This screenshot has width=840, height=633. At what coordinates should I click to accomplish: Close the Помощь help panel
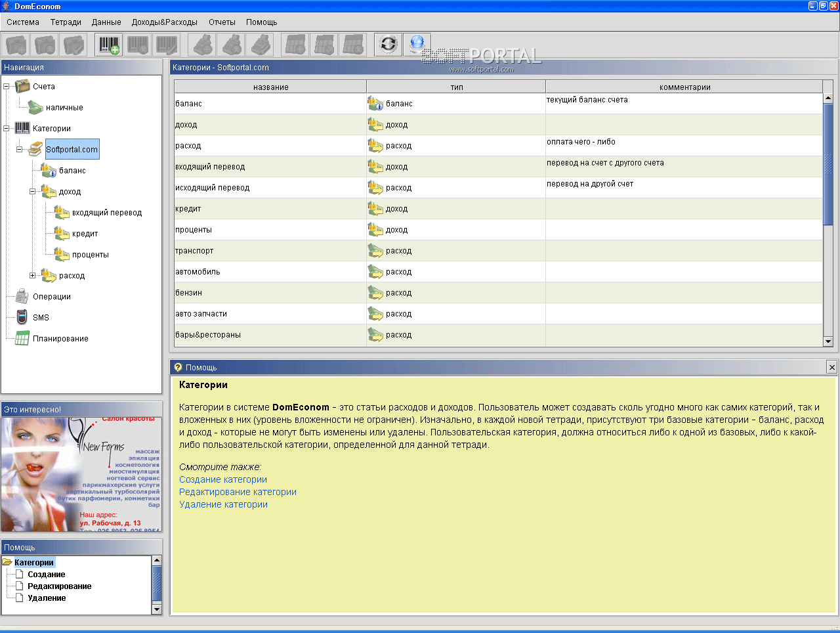tap(832, 367)
